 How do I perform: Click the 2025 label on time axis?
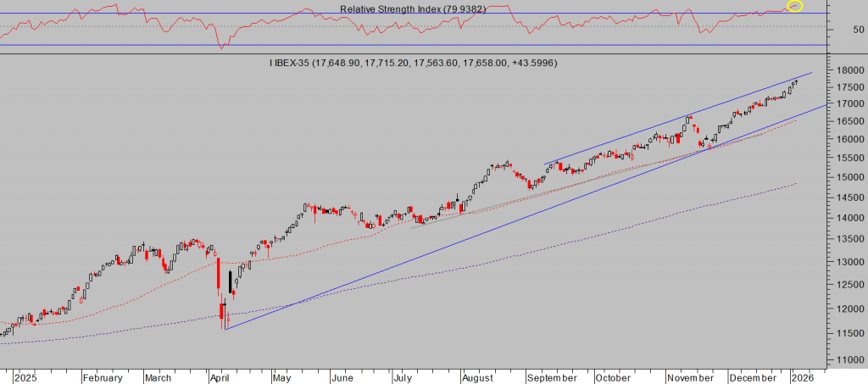26,378
